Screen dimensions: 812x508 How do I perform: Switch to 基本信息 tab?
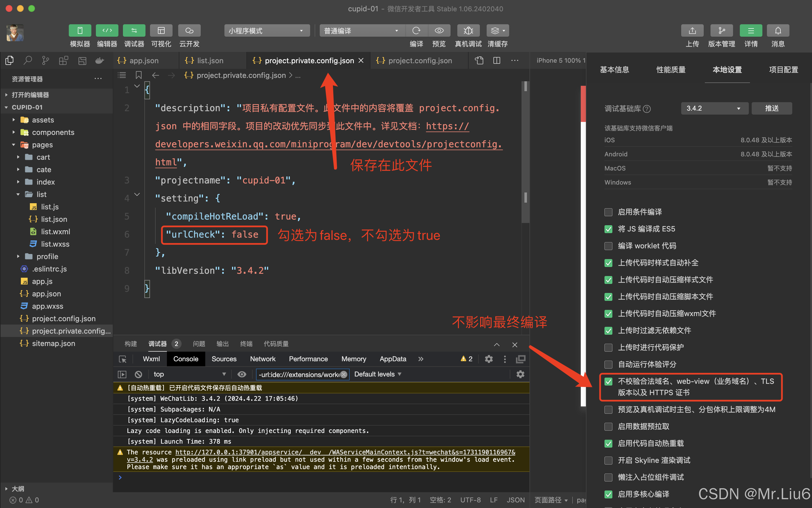tap(614, 70)
